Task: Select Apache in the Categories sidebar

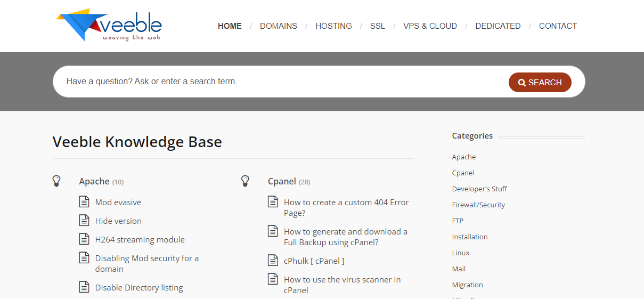Action: [464, 157]
